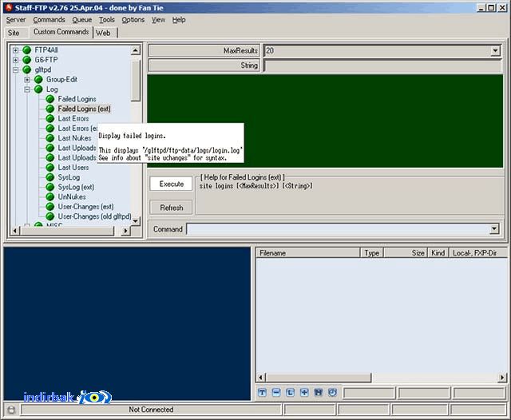Click the green ball icon beside Log

tap(38, 89)
